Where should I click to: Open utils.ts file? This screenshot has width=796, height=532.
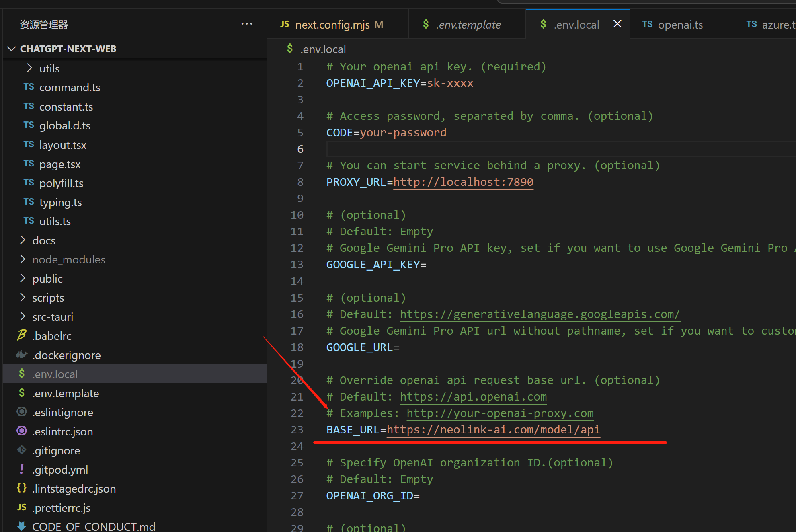[55, 221]
